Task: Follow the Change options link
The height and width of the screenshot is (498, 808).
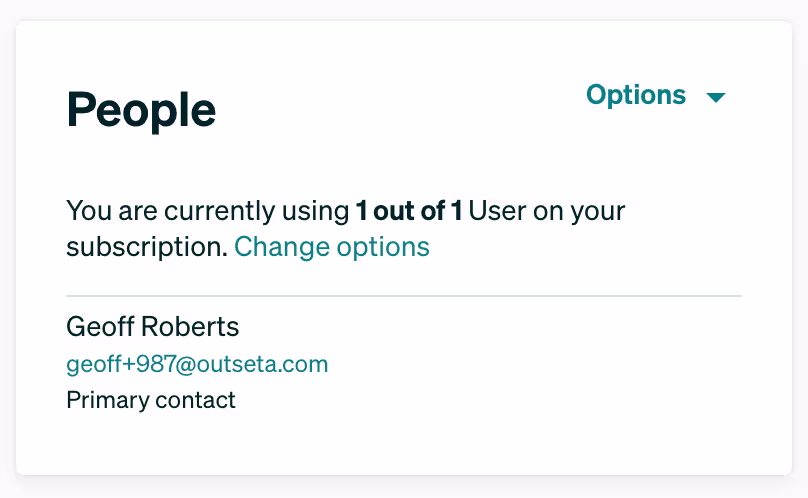Action: (x=332, y=246)
